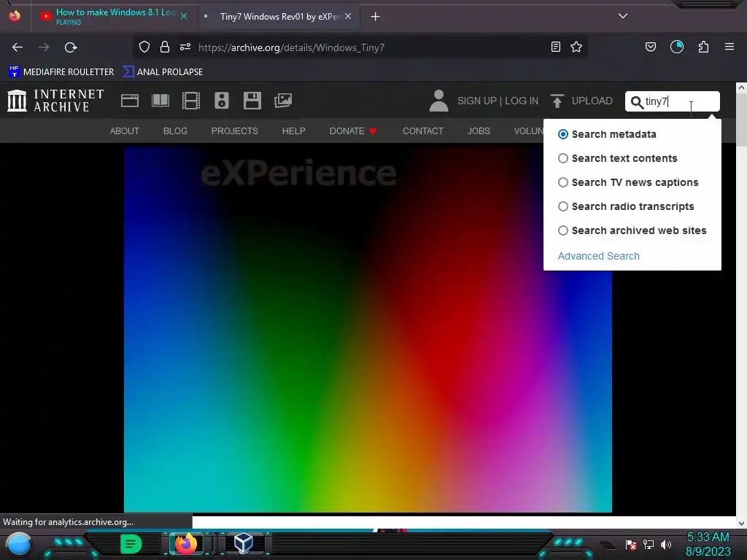Open the Firefox account/profile icon
This screenshot has height=560, width=747.
[677, 47]
